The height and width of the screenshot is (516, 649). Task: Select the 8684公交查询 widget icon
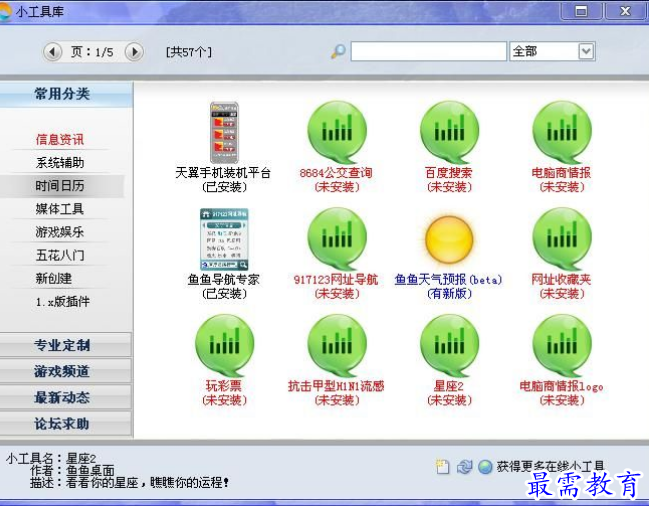(337, 132)
